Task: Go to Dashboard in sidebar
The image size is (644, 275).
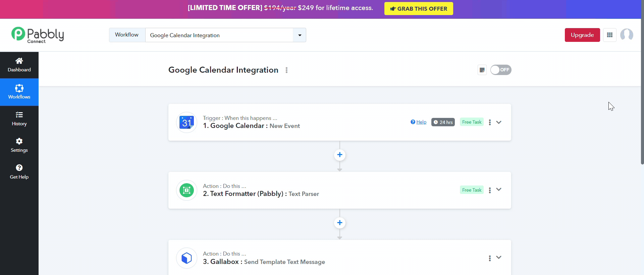Action: [x=19, y=65]
